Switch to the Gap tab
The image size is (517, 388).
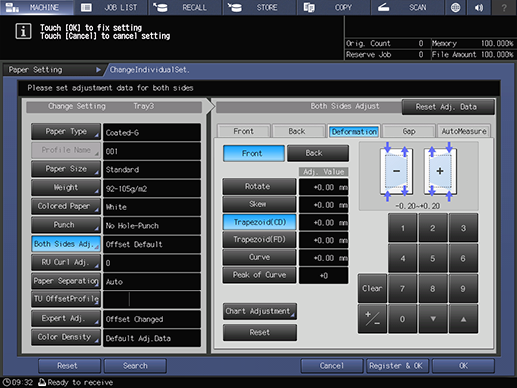click(409, 131)
